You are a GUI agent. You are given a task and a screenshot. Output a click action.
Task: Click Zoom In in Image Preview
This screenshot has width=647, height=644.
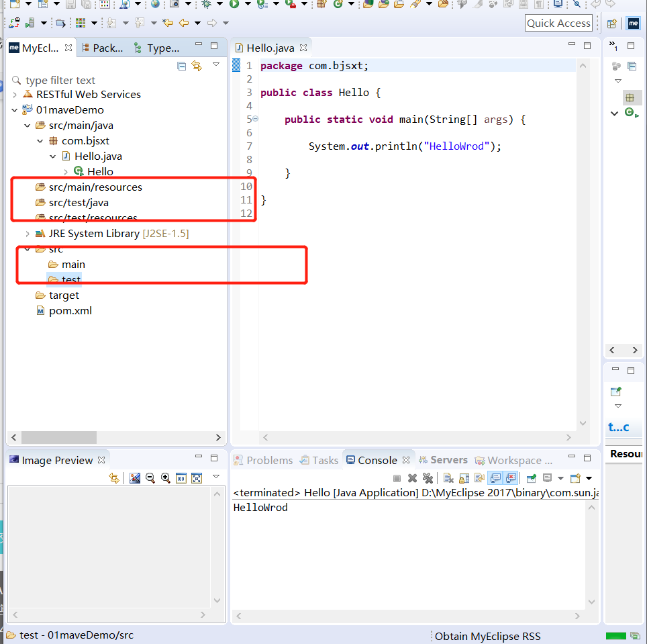pyautogui.click(x=166, y=478)
